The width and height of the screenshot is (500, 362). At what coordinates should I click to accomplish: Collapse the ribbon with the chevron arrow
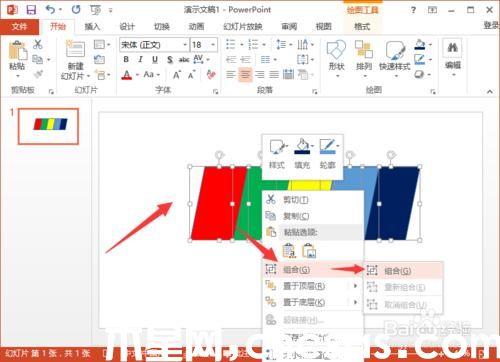coord(490,91)
